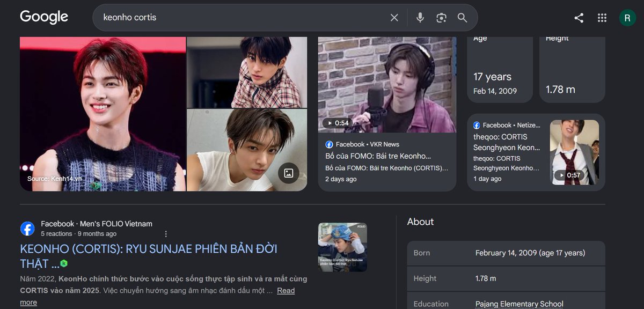Open the share icon in the header
The width and height of the screenshot is (644, 309).
579,18
